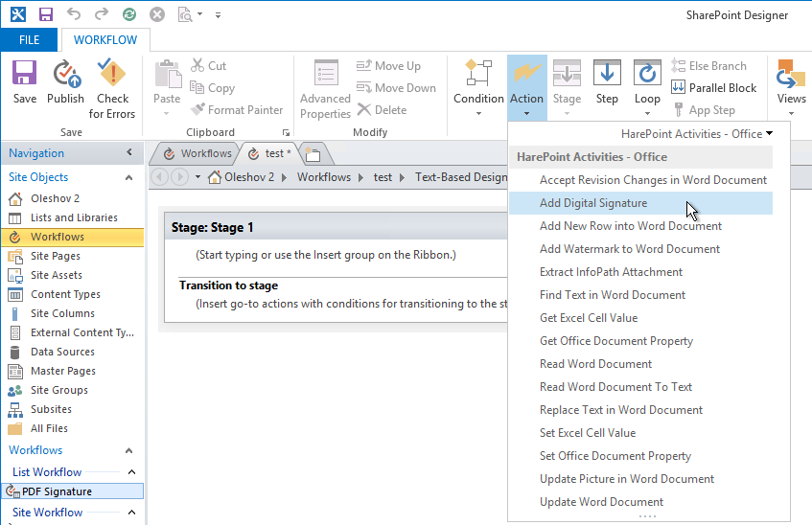
Task: Click the Undo arrow in title bar
Action: 74,14
